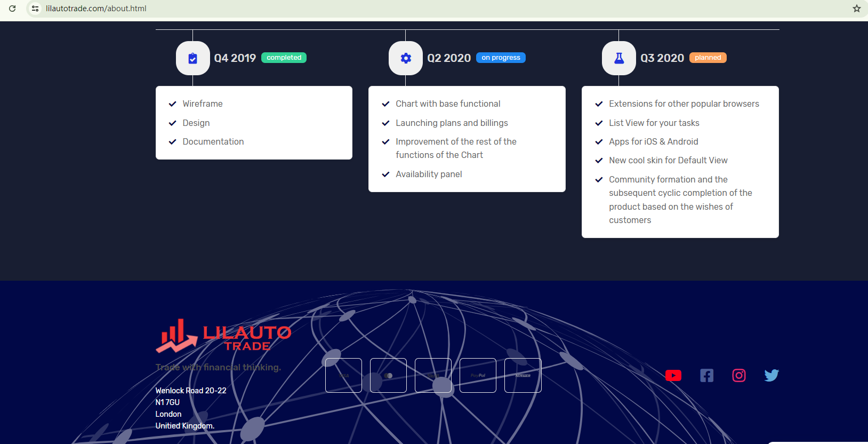
Task: Click List View for your tasks text
Action: click(x=654, y=123)
